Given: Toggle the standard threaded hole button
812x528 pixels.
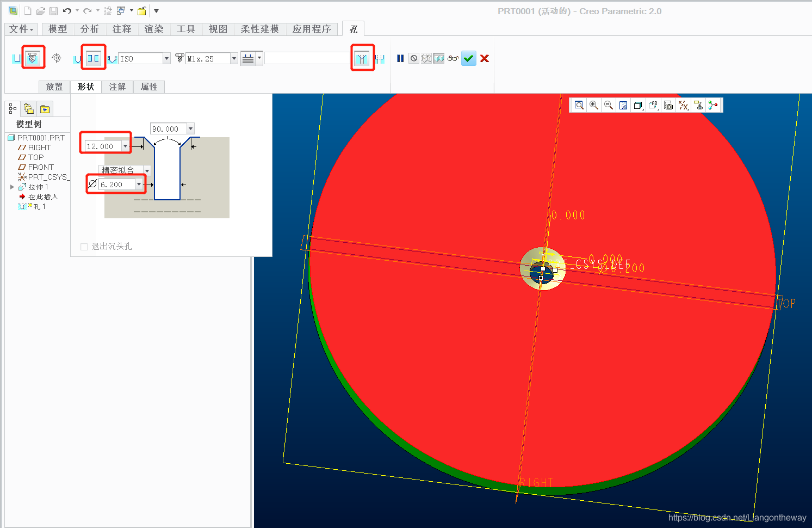Looking at the screenshot, I should point(33,58).
